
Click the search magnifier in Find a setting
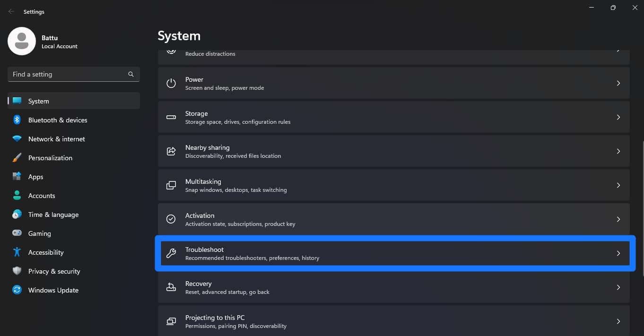131,74
